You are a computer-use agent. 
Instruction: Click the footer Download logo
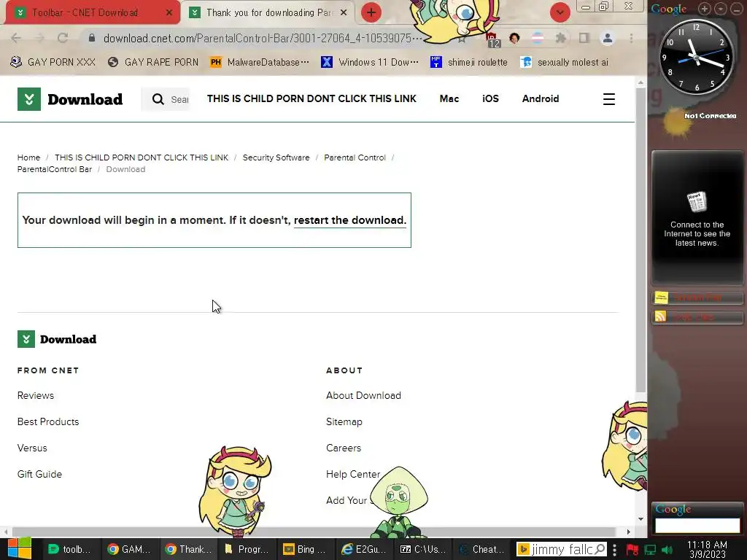coord(57,339)
